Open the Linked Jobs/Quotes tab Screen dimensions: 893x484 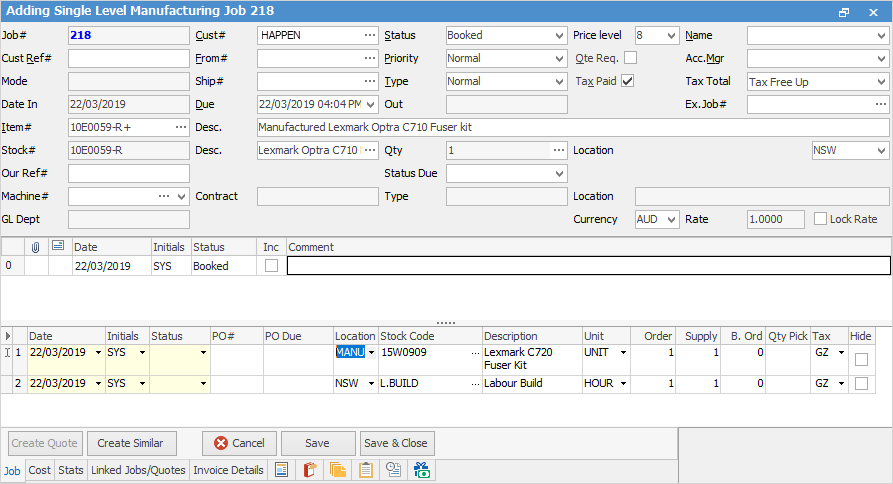click(138, 470)
